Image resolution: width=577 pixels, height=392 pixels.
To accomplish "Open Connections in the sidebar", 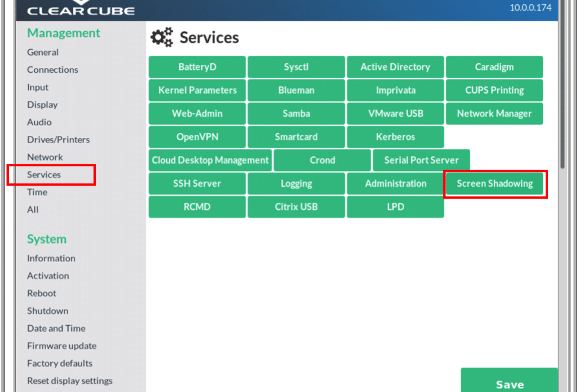I will click(53, 70).
